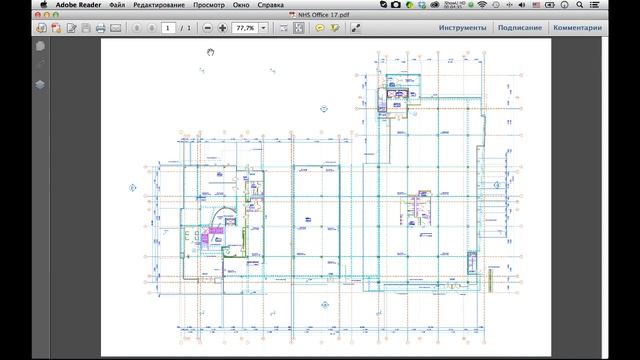Open the Adobe Reader application menu
This screenshot has width=640, height=360.
pyautogui.click(x=78, y=5)
